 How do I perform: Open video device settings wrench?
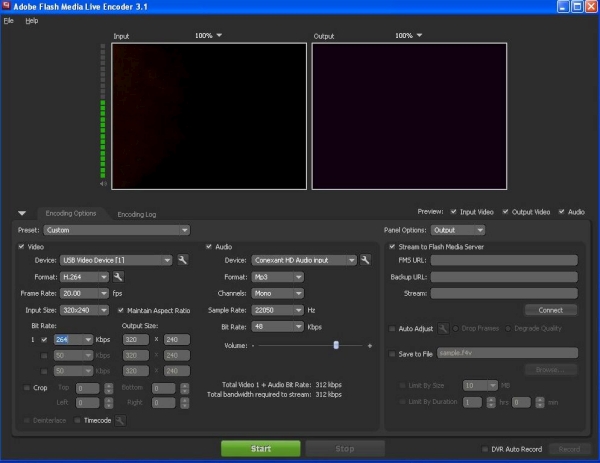[182, 260]
